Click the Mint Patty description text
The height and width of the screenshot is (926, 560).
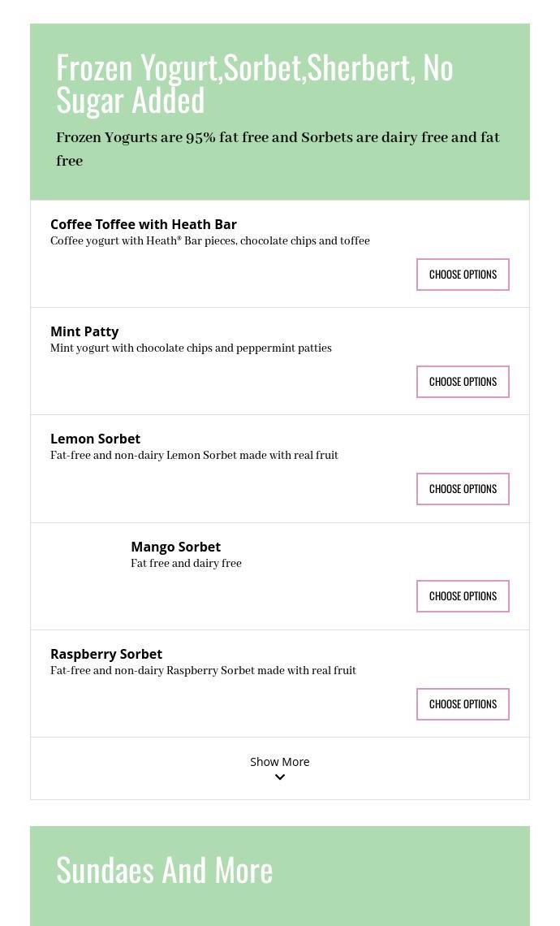191,348
